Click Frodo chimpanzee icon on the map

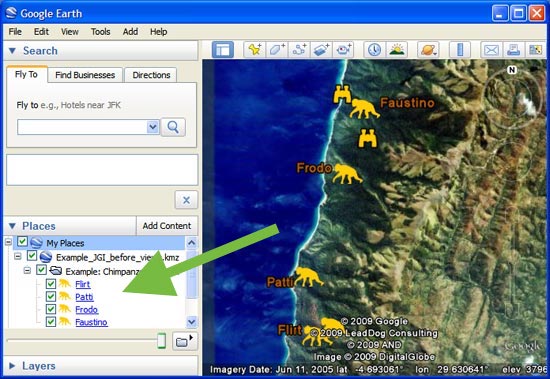point(347,174)
